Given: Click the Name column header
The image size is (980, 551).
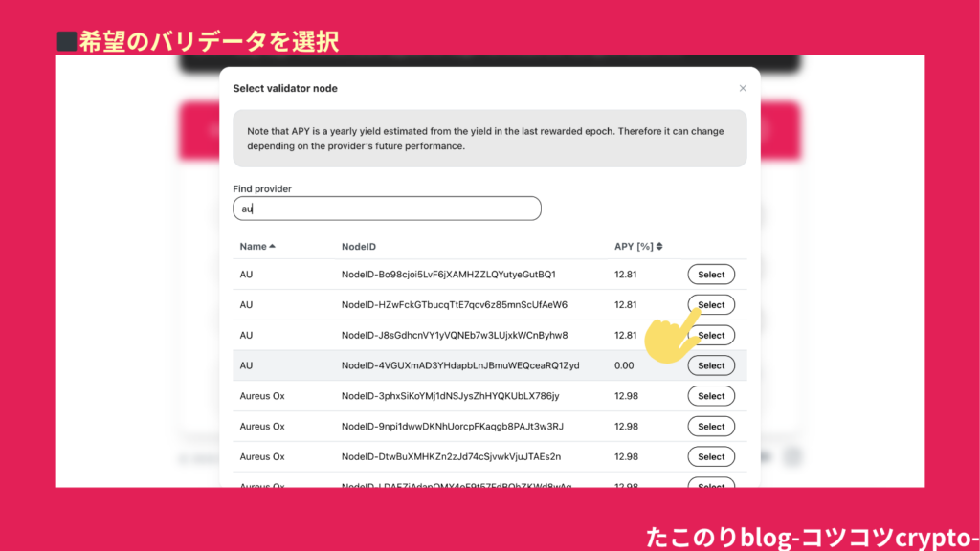Looking at the screenshot, I should tap(253, 246).
